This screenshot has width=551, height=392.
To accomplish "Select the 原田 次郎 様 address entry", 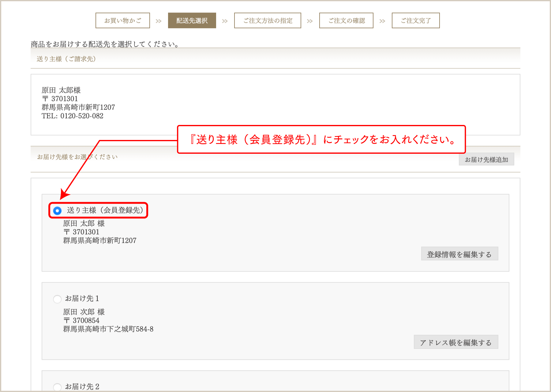I will 83,312.
